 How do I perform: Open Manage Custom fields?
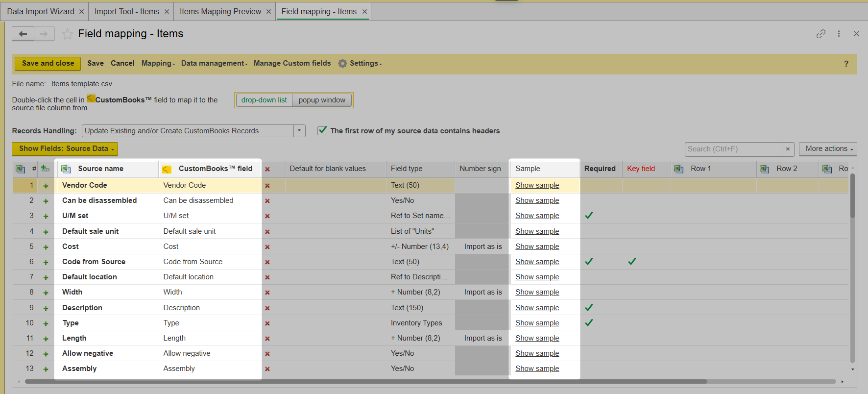tap(292, 63)
